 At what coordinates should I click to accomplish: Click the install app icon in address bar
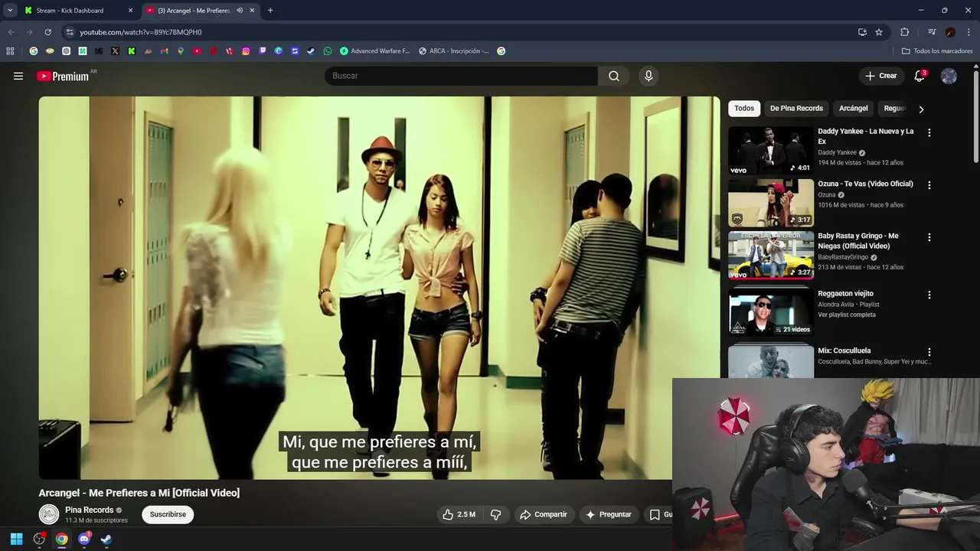pos(862,32)
